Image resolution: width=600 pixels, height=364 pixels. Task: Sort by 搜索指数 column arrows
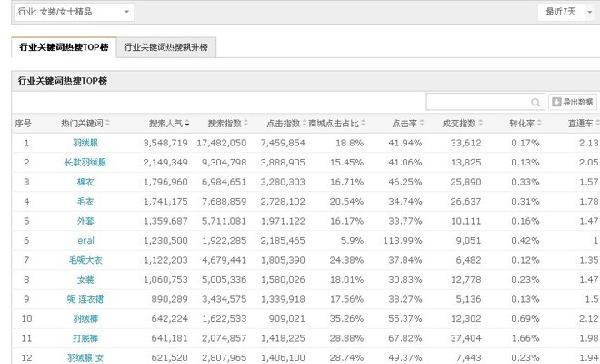point(246,123)
